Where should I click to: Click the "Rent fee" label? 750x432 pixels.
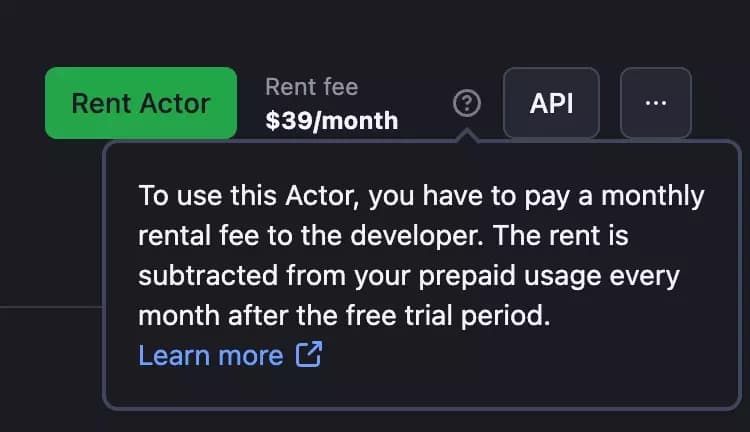[x=311, y=87]
